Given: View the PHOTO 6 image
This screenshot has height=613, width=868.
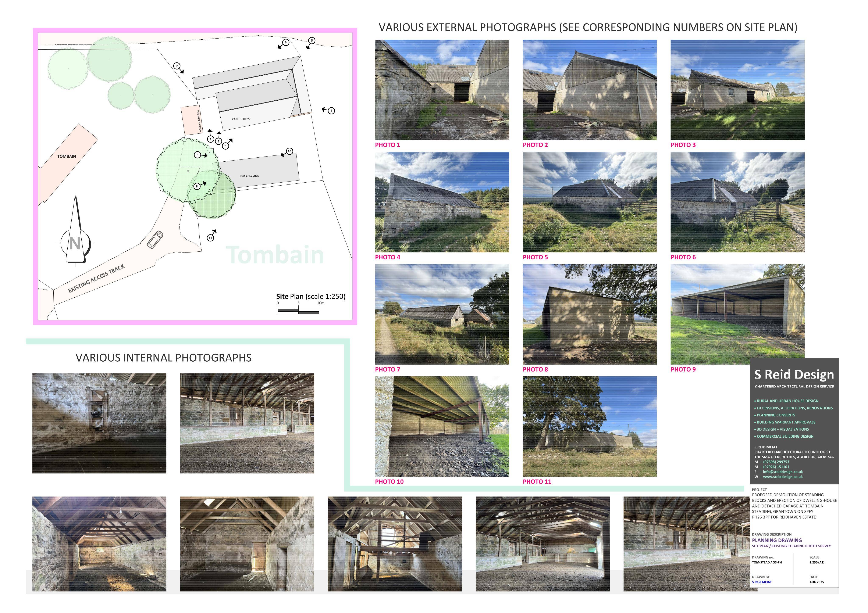Looking at the screenshot, I should 738,202.
